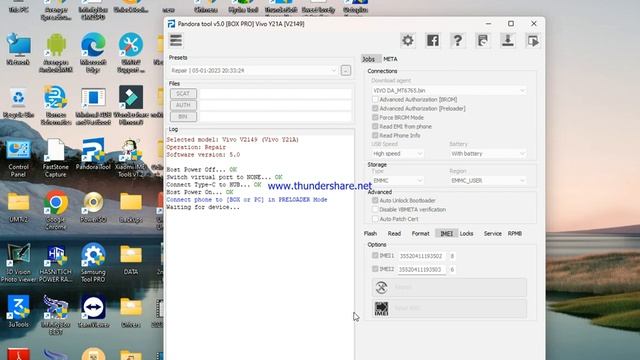Open TeamViewer desktop shortcut
Viewport: 640px width, 360px height.
(93, 312)
